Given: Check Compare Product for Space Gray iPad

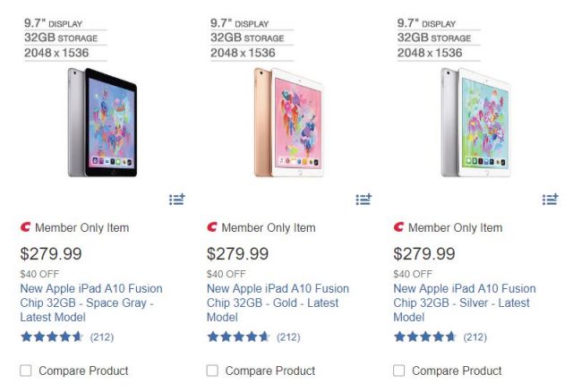Looking at the screenshot, I should pyautogui.click(x=26, y=371).
